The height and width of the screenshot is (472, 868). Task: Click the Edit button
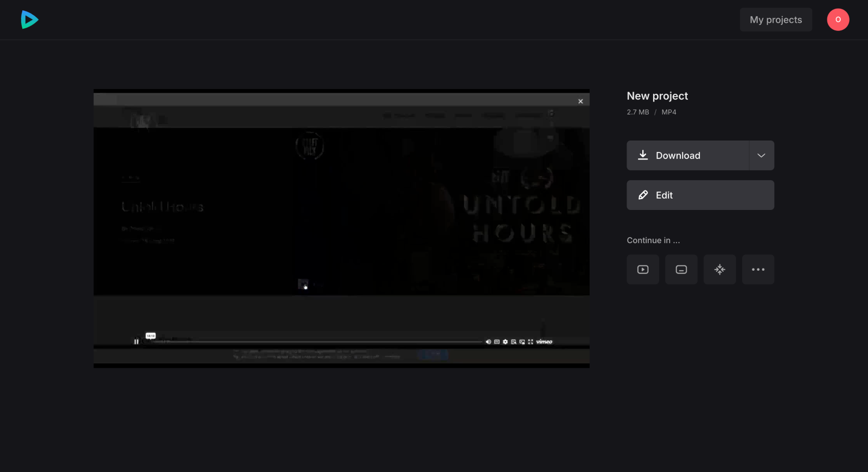[x=700, y=195]
